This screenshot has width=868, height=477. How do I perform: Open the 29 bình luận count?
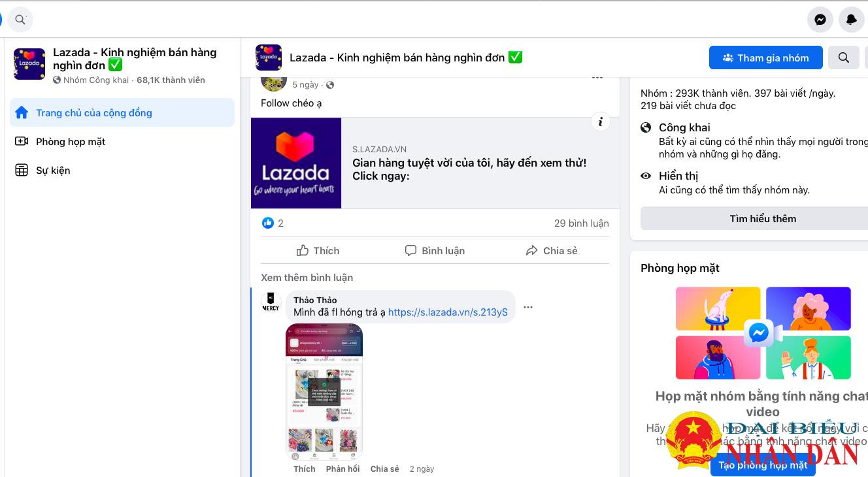(x=581, y=223)
